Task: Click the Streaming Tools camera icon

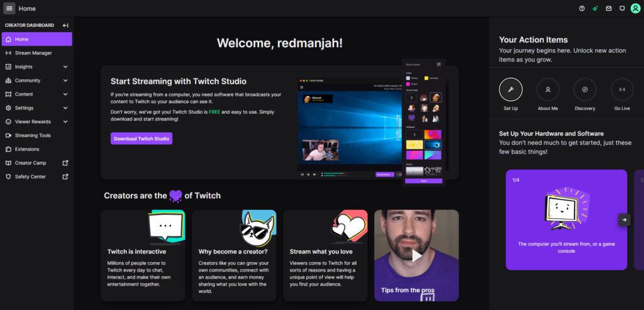Action: [8, 135]
